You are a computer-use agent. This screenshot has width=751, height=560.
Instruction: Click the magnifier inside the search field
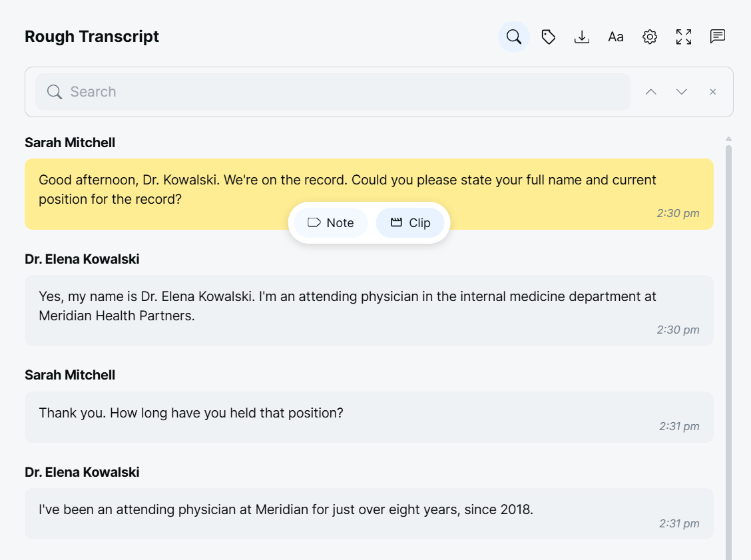(55, 92)
